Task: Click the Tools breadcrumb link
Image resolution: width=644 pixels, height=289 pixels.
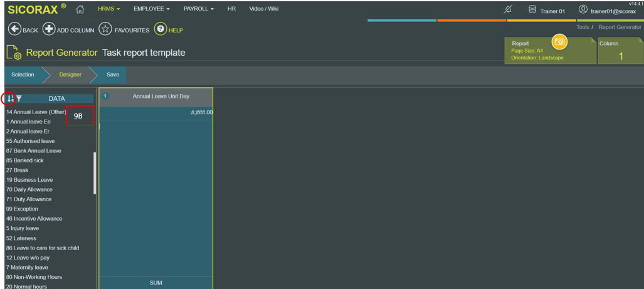Action: [583, 27]
